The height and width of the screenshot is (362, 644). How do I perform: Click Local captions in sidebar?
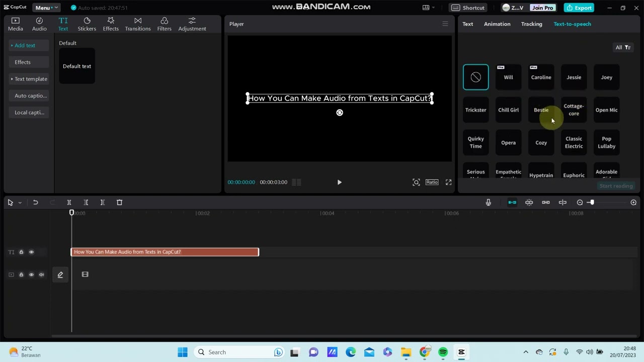pos(29,113)
